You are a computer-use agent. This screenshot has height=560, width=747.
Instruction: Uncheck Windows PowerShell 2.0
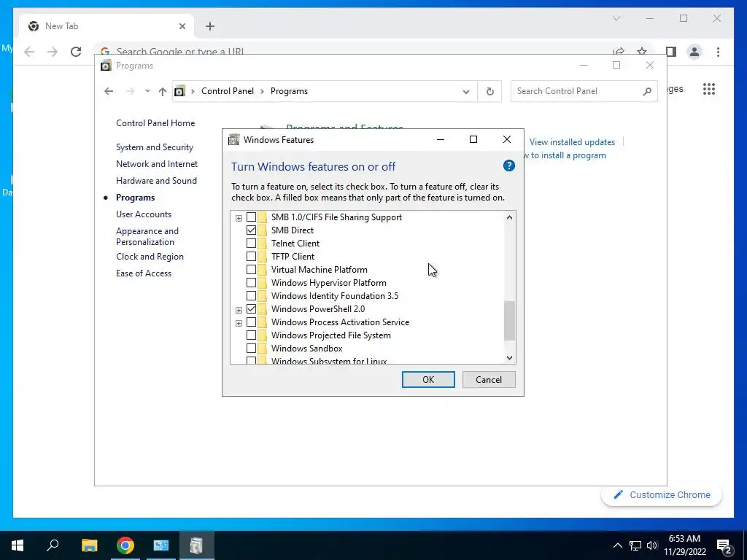pyautogui.click(x=251, y=309)
